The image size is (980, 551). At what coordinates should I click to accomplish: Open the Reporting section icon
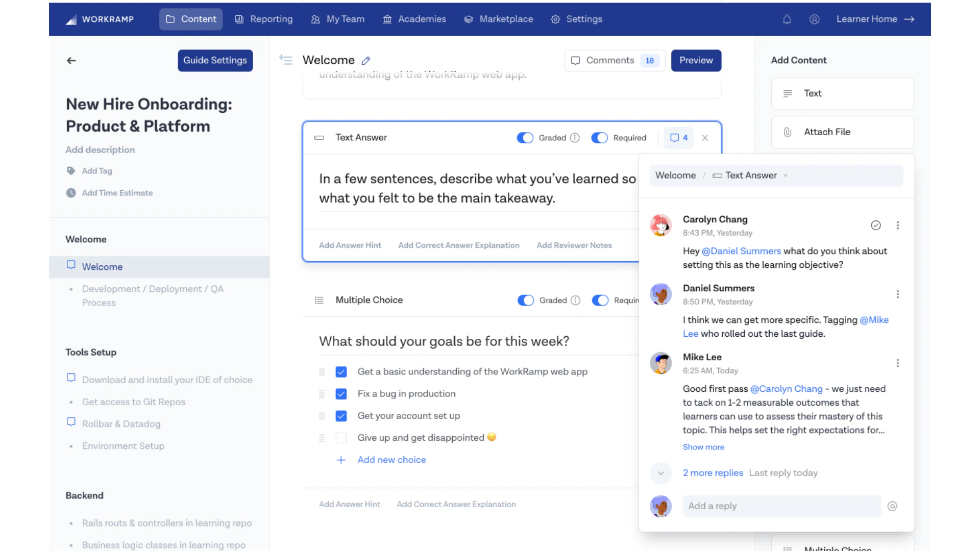238,19
